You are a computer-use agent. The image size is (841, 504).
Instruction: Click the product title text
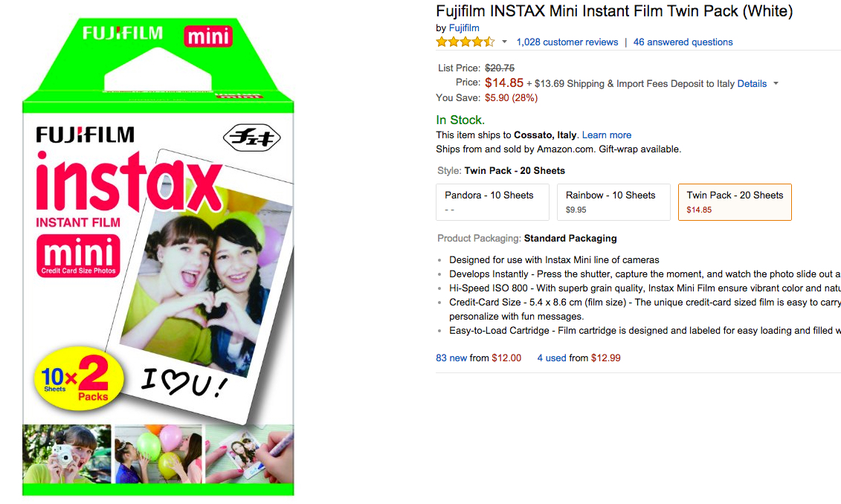(614, 11)
